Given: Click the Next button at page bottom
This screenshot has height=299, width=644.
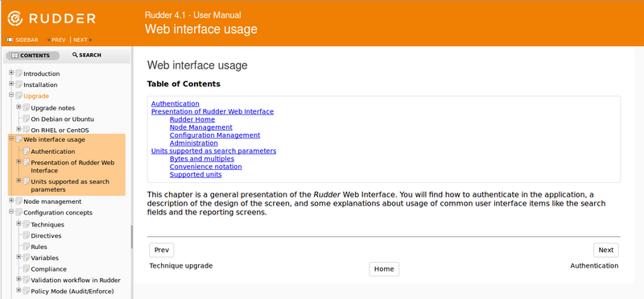Looking at the screenshot, I should coord(606,250).
